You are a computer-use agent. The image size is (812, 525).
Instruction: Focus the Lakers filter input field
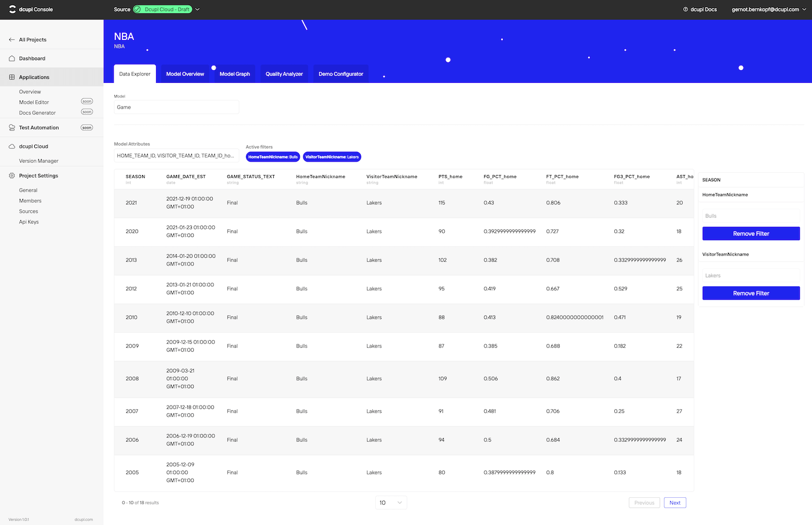click(x=751, y=275)
